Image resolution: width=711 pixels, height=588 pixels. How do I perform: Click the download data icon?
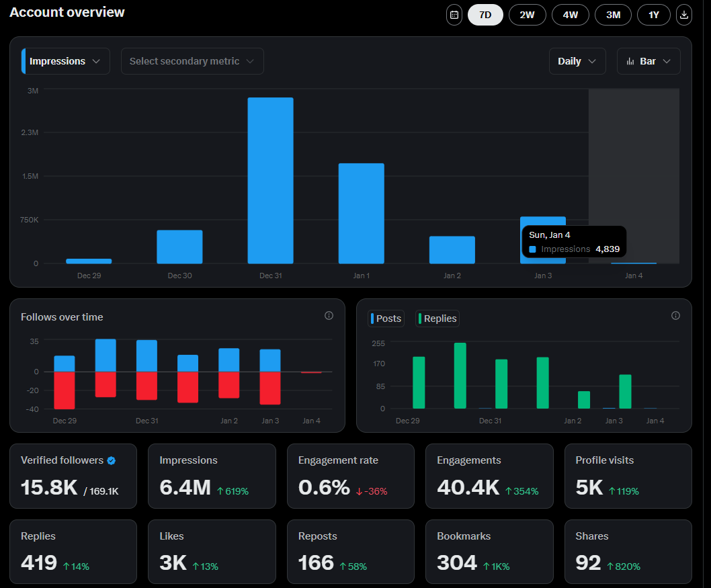[x=683, y=15]
